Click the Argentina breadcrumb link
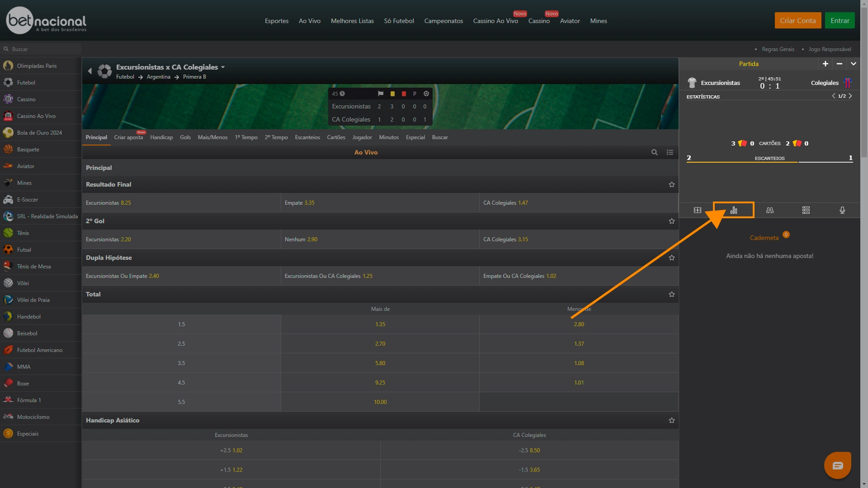 pyautogui.click(x=158, y=77)
